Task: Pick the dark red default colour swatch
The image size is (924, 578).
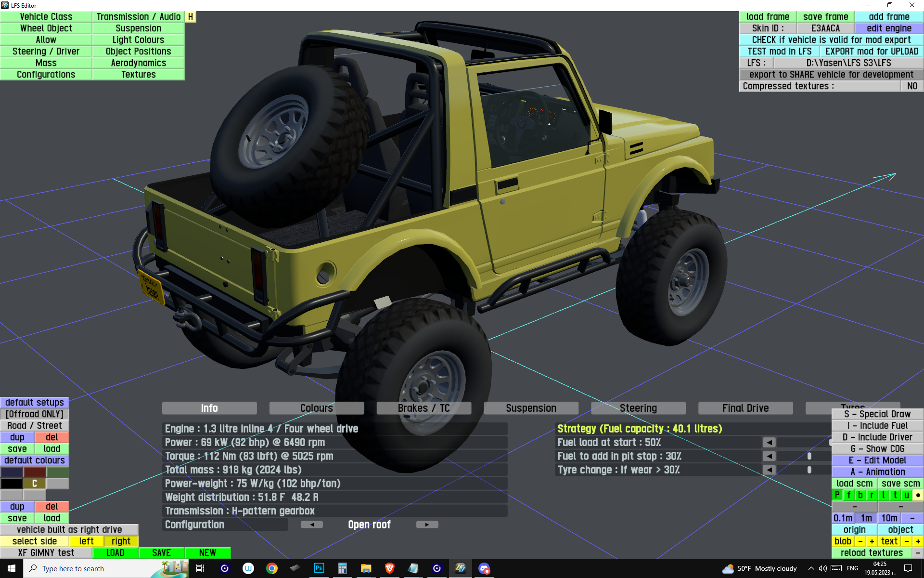Action: pyautogui.click(x=35, y=472)
